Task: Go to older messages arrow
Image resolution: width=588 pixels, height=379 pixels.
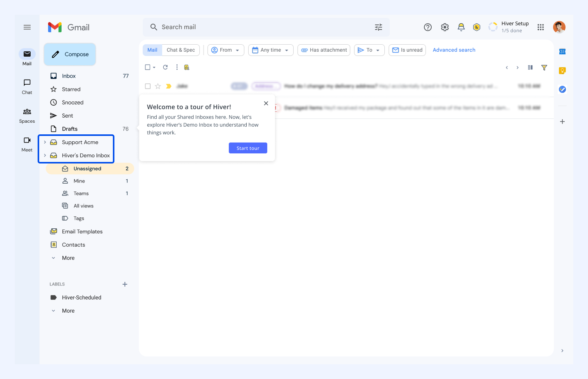Action: (x=517, y=68)
